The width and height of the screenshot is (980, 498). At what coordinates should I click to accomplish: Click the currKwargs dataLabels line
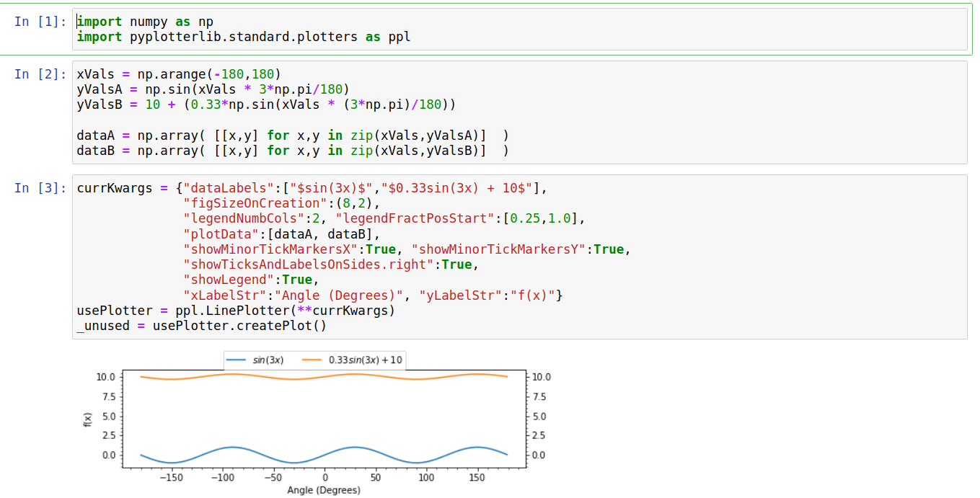pyautogui.click(x=312, y=188)
